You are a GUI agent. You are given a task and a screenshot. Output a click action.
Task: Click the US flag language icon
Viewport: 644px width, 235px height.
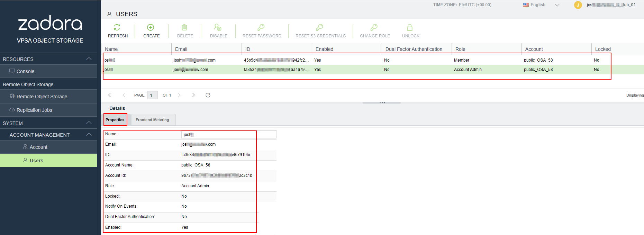(x=526, y=5)
